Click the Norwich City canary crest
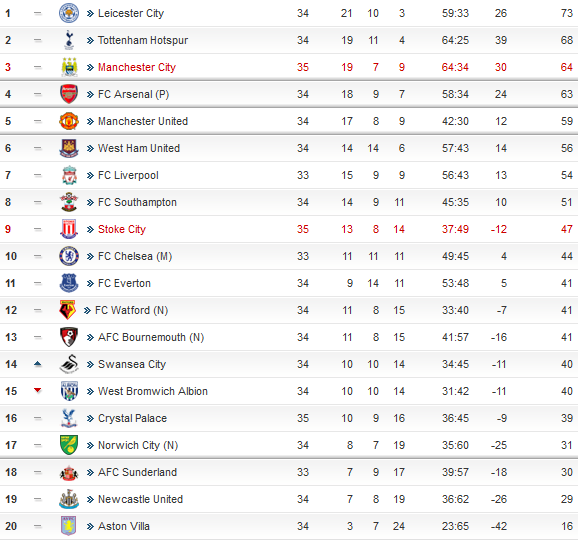578x542 pixels. (x=69, y=445)
